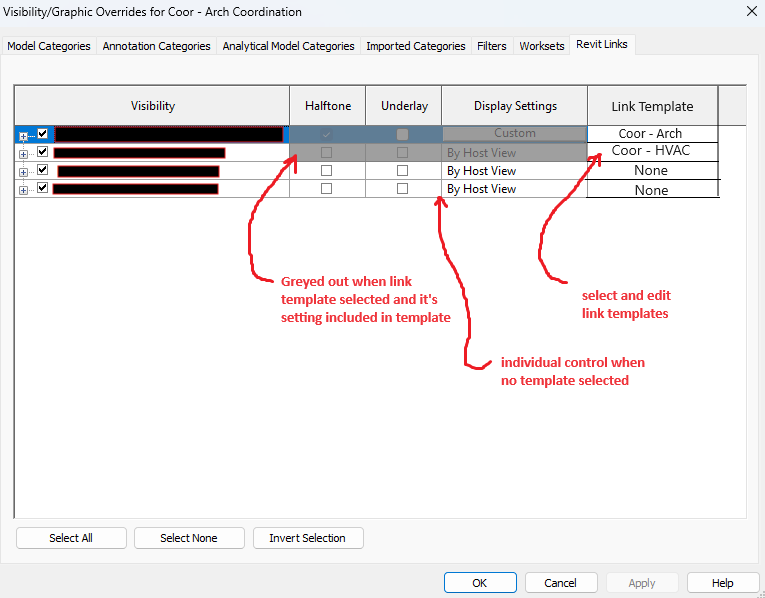Click the Apply button
Viewport: 765px width, 598px height.
click(642, 583)
